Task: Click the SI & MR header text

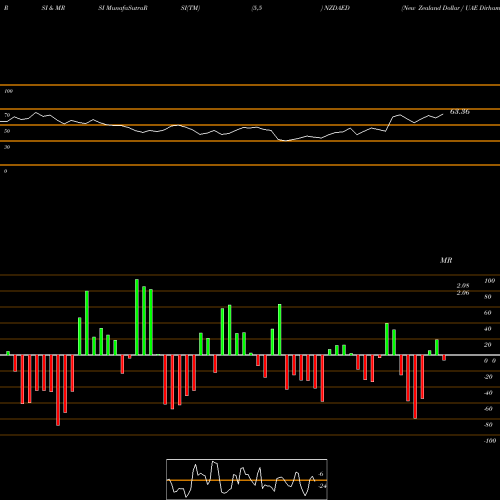Action: 53,8
